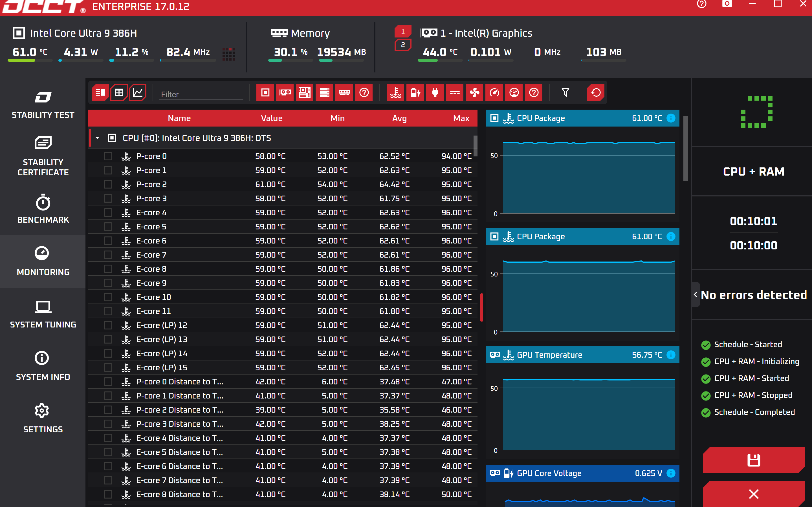The image size is (812, 507).
Task: Check the E-core 4 checkbox
Action: [108, 212]
